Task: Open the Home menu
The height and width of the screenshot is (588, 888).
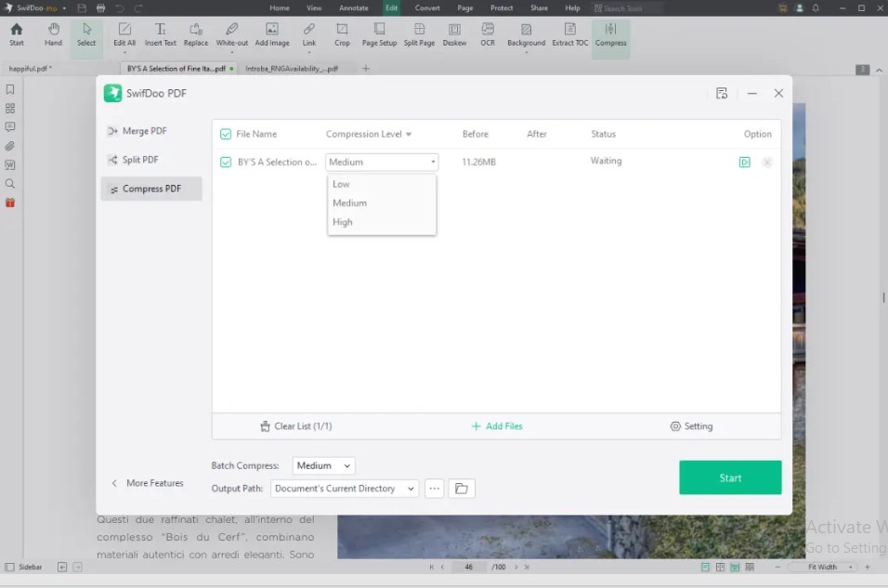Action: [x=280, y=8]
